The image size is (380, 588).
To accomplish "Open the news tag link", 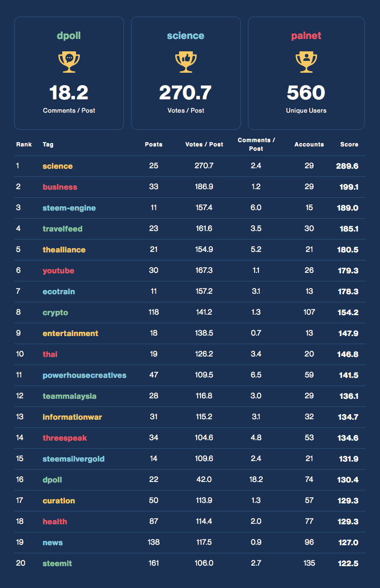I will 53,542.
